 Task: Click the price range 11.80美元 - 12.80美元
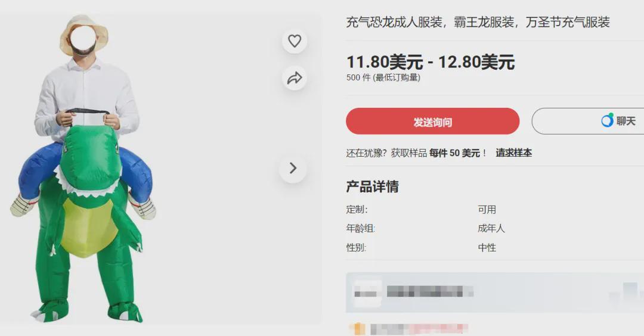(x=431, y=63)
